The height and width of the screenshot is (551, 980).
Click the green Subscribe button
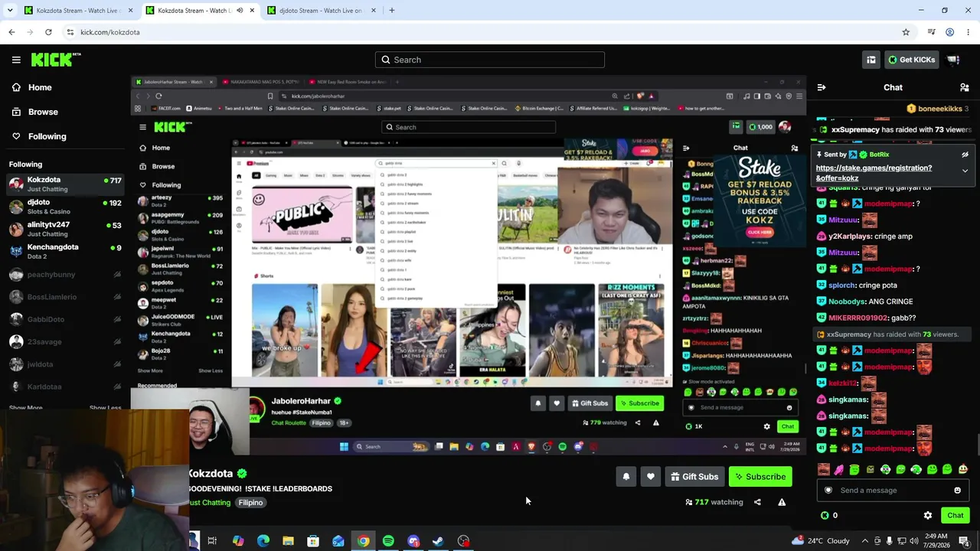click(760, 477)
